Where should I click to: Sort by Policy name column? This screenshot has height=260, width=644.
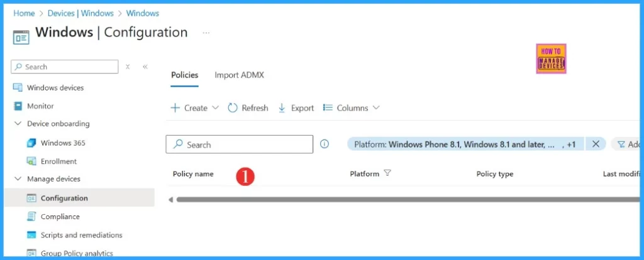(x=193, y=174)
